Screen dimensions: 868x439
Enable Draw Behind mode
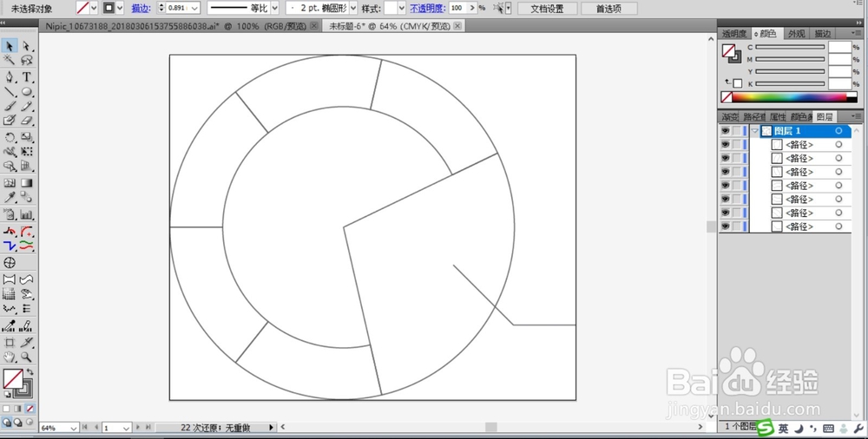(x=17, y=422)
